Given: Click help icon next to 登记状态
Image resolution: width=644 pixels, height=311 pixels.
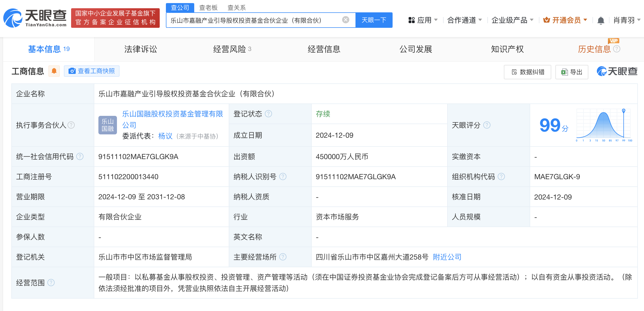Looking at the screenshot, I should [x=268, y=114].
